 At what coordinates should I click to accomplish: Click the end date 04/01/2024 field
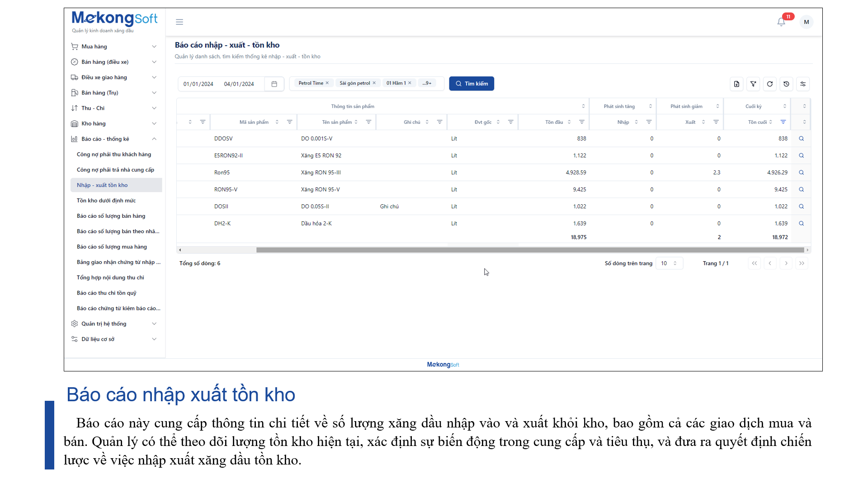click(x=239, y=84)
